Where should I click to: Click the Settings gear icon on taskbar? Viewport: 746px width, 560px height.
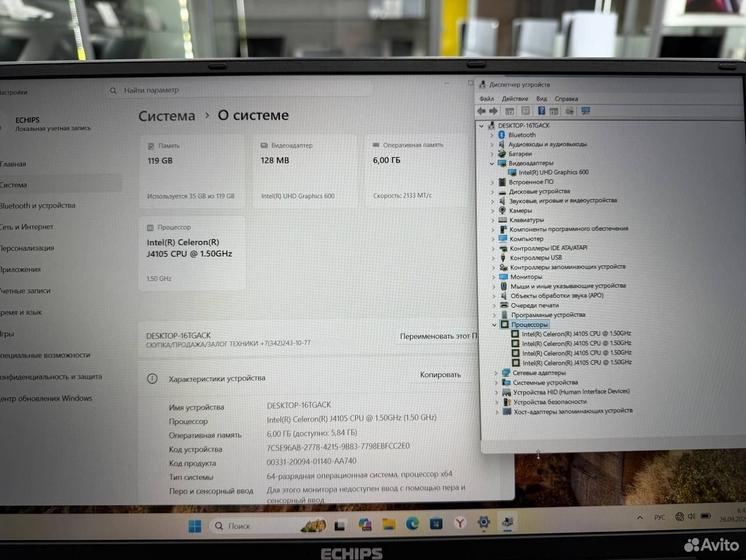(x=484, y=522)
